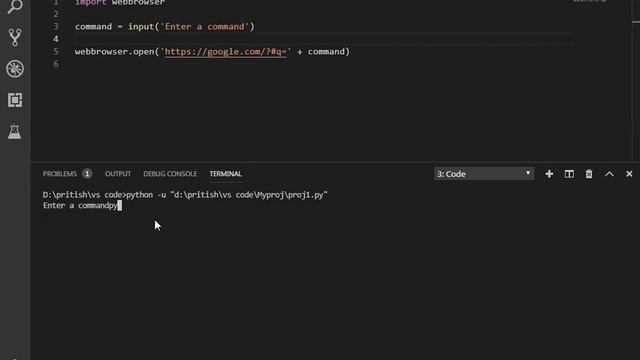
Task: Place cursor on empty line 4
Action: point(324,39)
